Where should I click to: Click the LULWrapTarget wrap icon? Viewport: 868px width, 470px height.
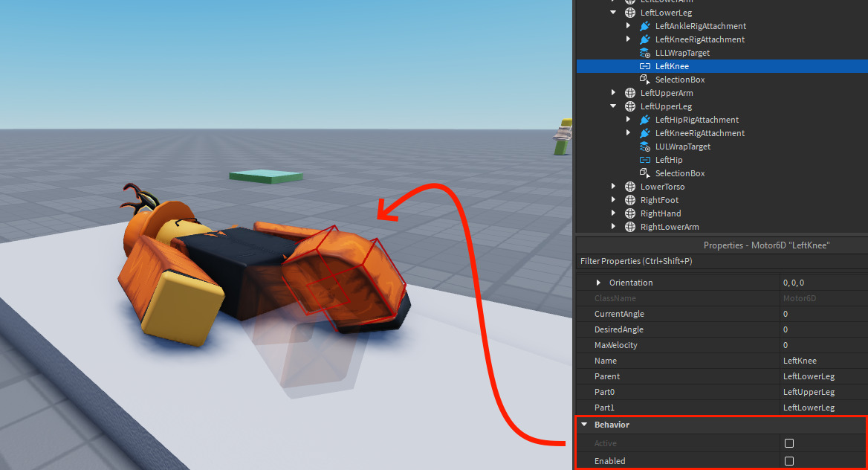tap(645, 147)
